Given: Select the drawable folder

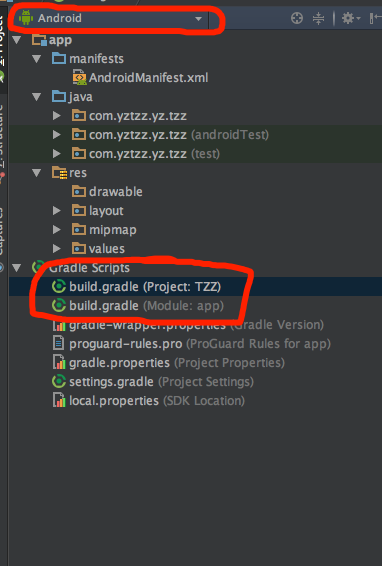Looking at the screenshot, I should [107, 192].
